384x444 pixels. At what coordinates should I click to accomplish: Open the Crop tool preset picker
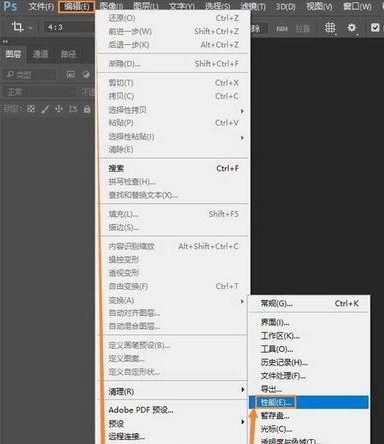[22, 27]
